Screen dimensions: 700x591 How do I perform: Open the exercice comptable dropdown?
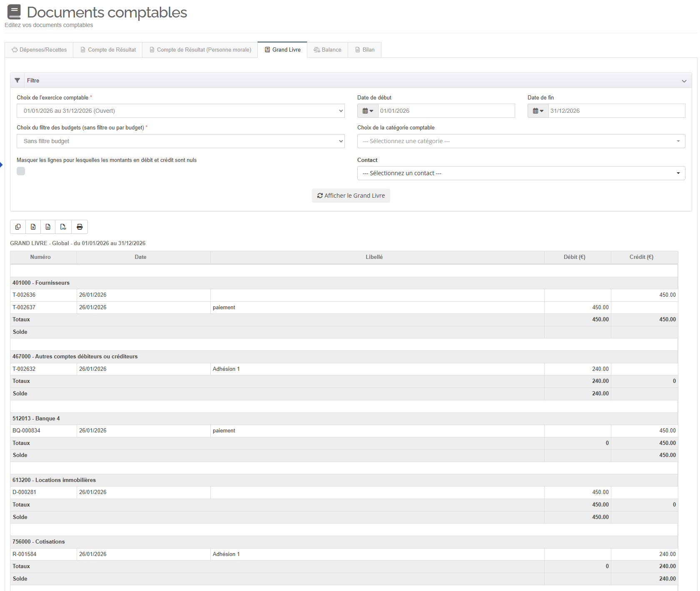tap(180, 111)
